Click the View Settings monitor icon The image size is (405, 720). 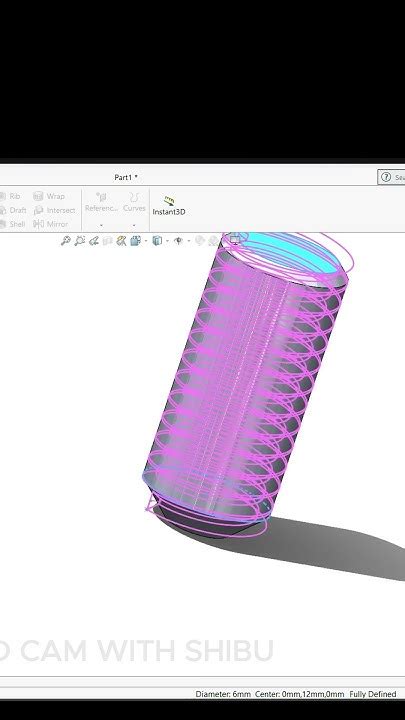pyautogui.click(x=235, y=239)
